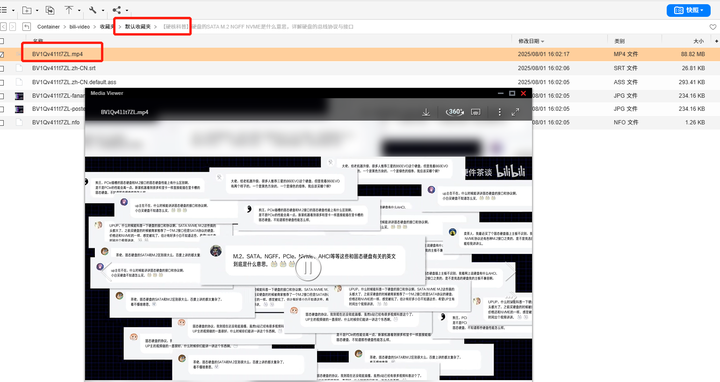Sort by 修改日期 column header
720x382 pixels.
click(x=531, y=41)
